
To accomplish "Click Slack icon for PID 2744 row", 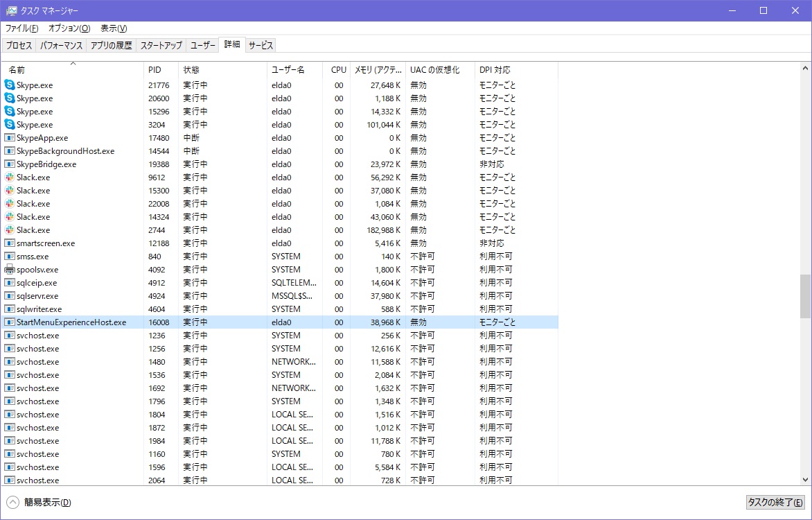I will click(9, 229).
